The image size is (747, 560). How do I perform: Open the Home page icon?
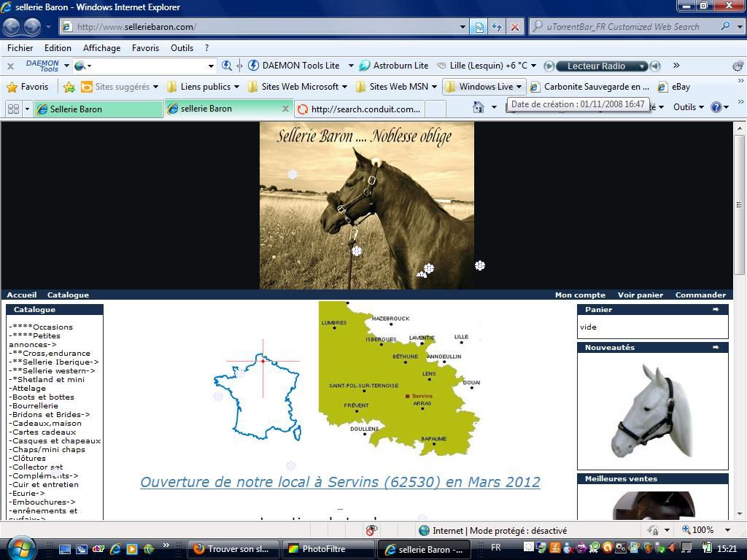click(x=479, y=107)
